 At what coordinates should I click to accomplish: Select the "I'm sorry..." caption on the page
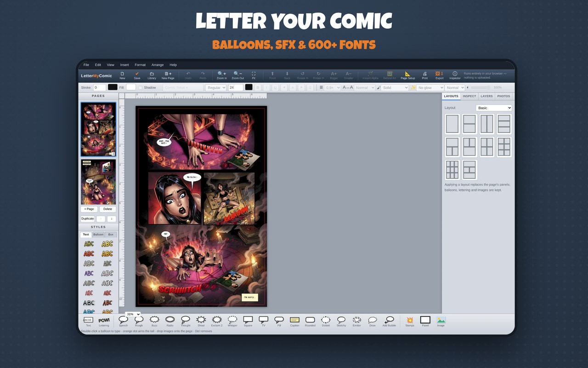point(250,297)
